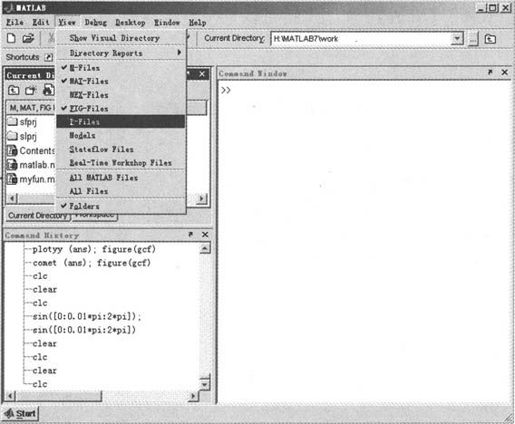Click the MATLAB Start button
This screenshot has width=515, height=424.
pyautogui.click(x=21, y=414)
